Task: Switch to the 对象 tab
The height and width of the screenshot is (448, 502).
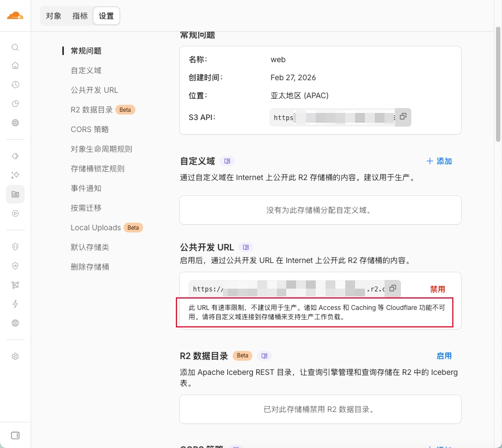Action: 54,16
